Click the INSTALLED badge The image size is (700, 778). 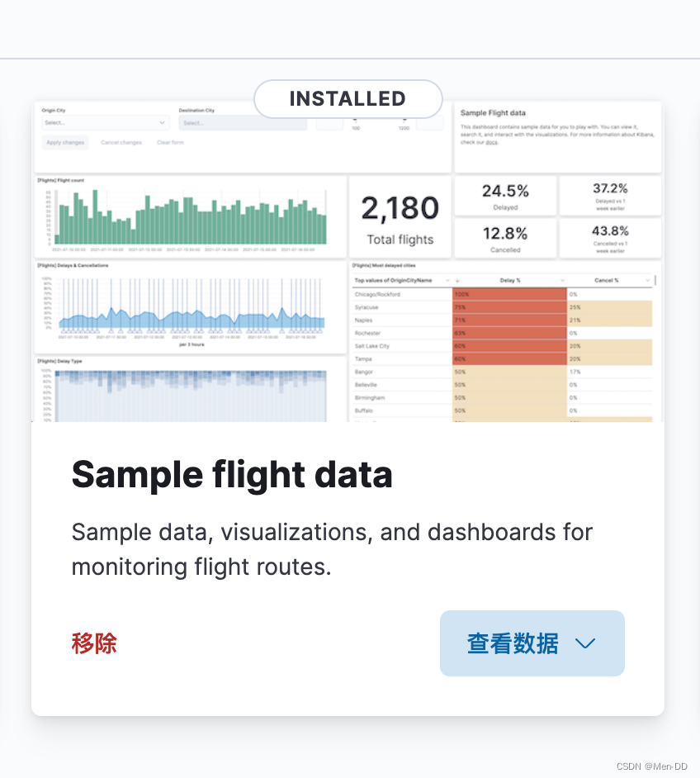point(348,99)
